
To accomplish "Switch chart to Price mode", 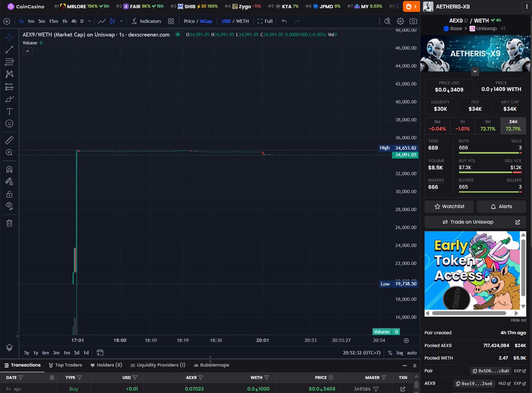I will pos(189,21).
